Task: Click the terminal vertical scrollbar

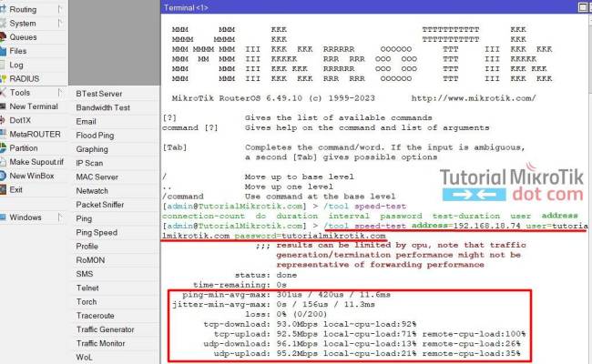Action: tap(590, 188)
